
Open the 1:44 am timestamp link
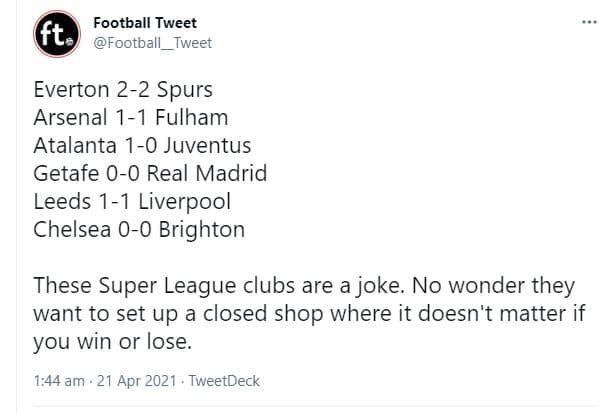[59, 381]
